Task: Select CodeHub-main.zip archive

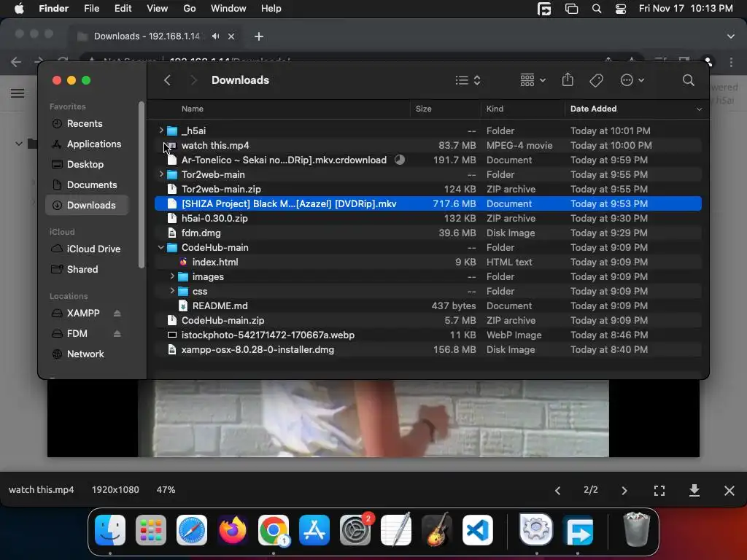Action: pyautogui.click(x=427, y=321)
